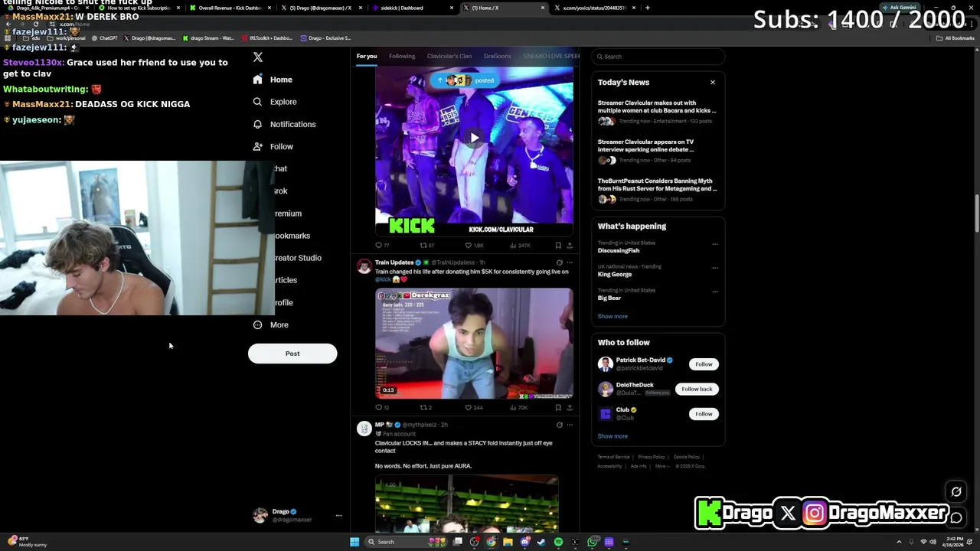Like the Clavicular video post

pyautogui.click(x=475, y=245)
